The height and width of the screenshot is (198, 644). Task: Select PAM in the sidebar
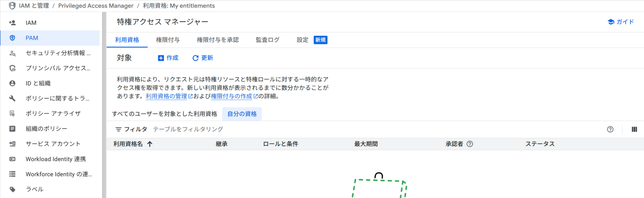click(x=50, y=38)
